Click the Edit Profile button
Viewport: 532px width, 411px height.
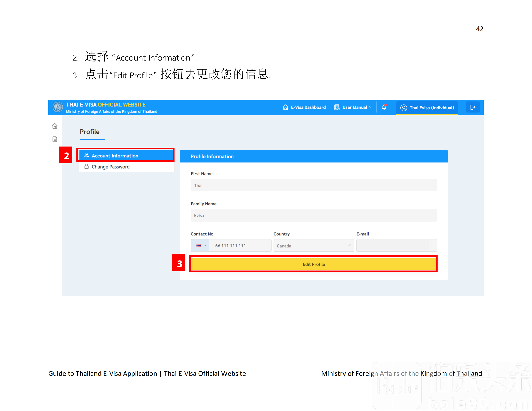coord(314,264)
